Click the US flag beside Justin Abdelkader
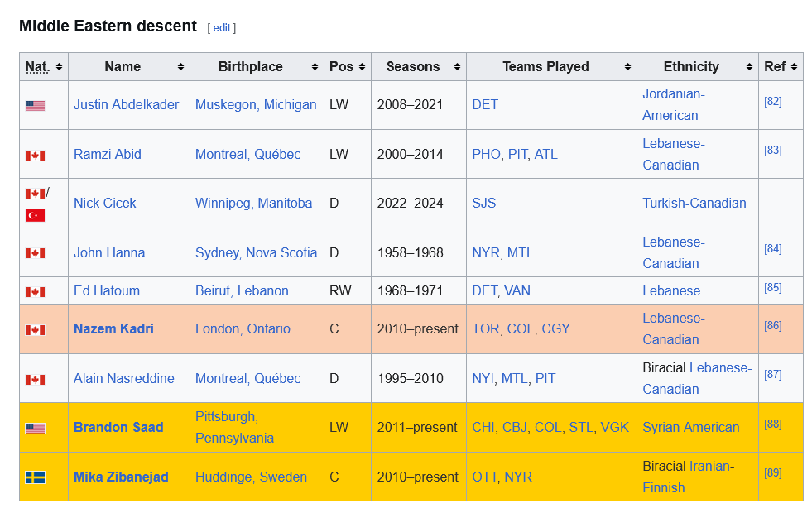 pos(36,106)
